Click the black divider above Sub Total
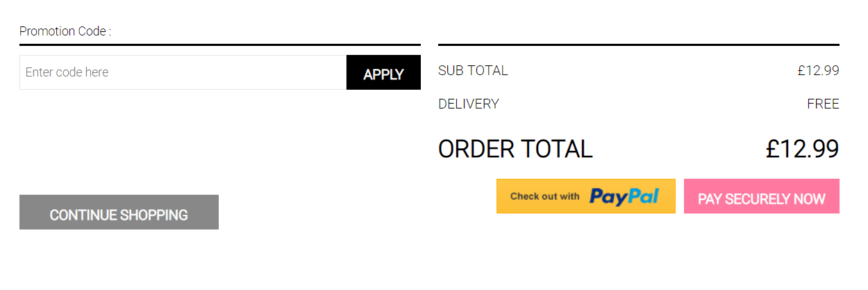The width and height of the screenshot is (868, 290). click(x=639, y=45)
